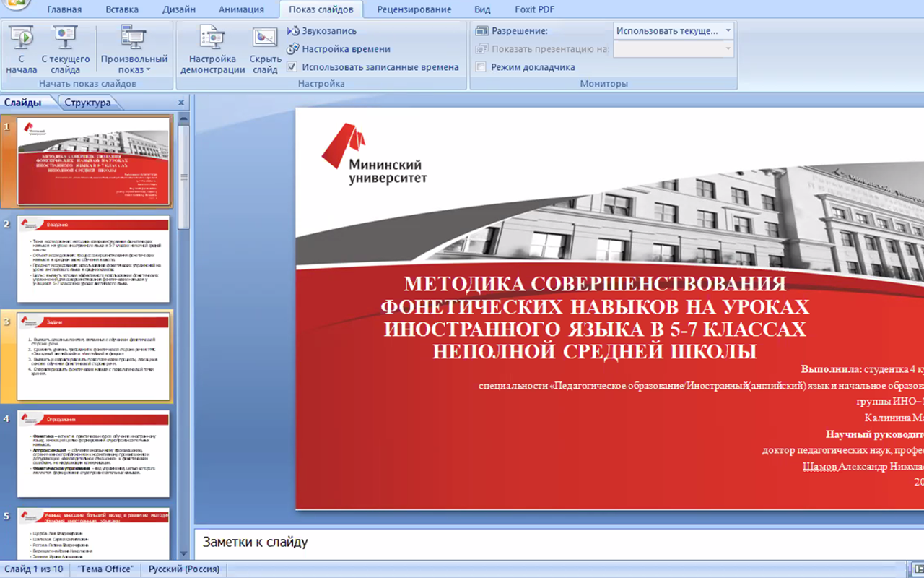Click the sound recording icon

coord(293,31)
